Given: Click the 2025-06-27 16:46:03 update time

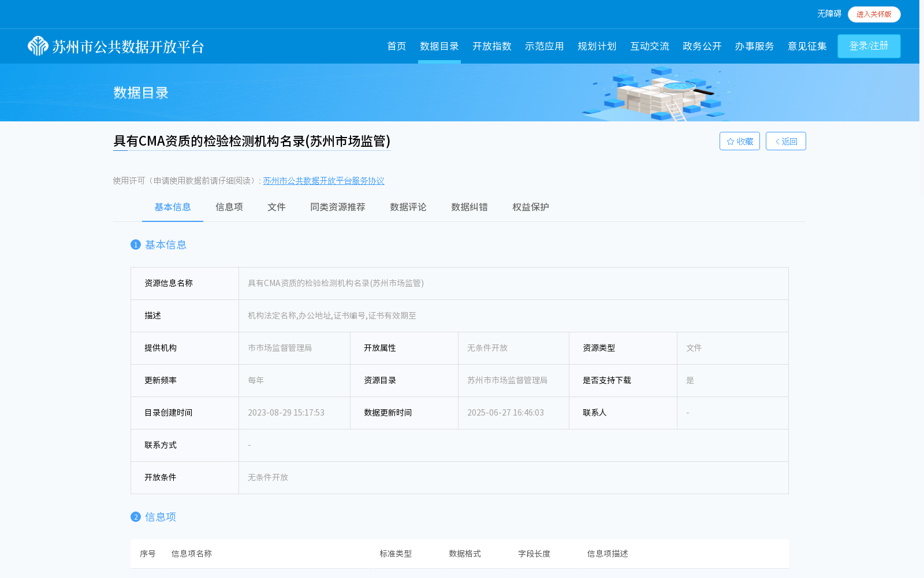Looking at the screenshot, I should 505,413.
